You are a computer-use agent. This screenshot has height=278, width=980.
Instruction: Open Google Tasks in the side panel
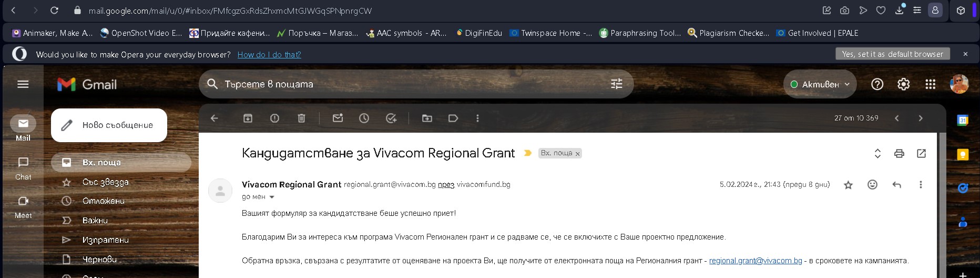pyautogui.click(x=963, y=188)
